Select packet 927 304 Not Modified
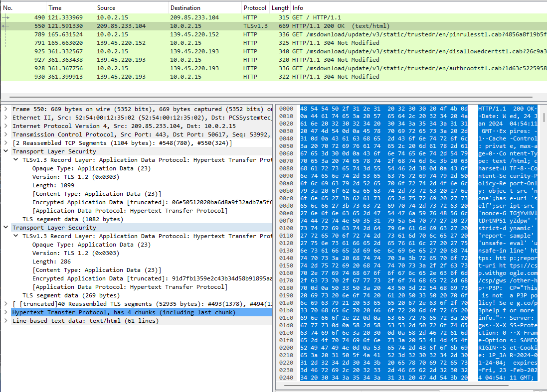The width and height of the screenshot is (547, 392). point(273,60)
